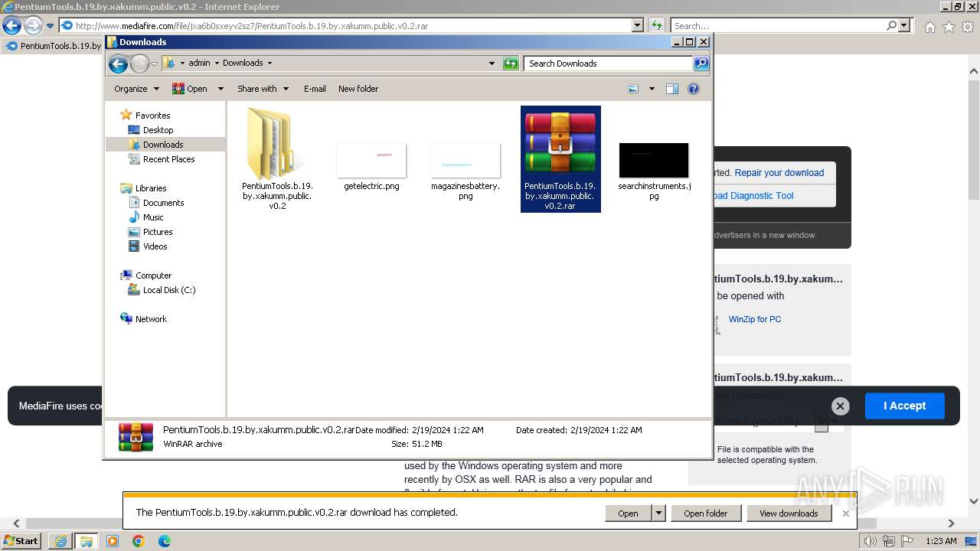980x551 pixels.
Task: Select Desktop in navigation pane
Action: point(158,130)
